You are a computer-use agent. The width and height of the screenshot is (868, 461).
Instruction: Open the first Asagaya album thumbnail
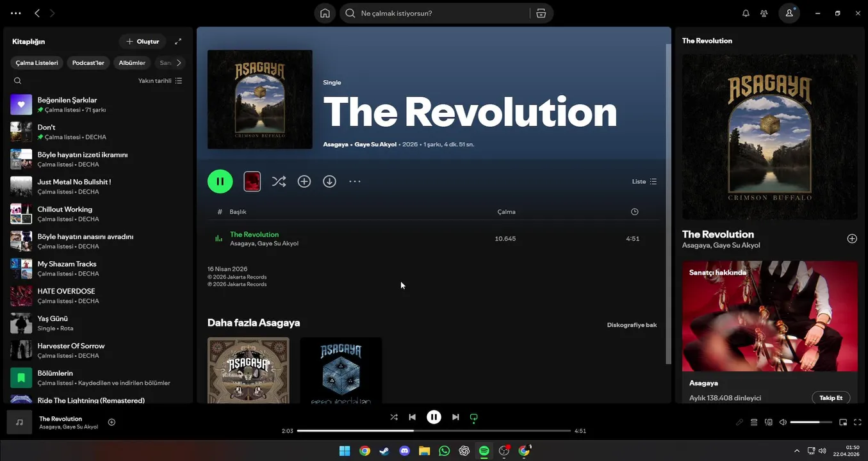(x=249, y=370)
